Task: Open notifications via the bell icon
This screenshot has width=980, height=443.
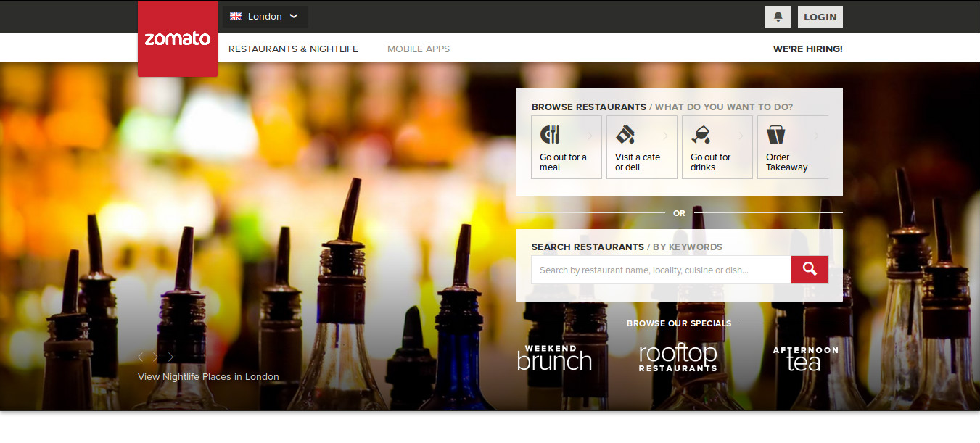Action: pyautogui.click(x=778, y=17)
